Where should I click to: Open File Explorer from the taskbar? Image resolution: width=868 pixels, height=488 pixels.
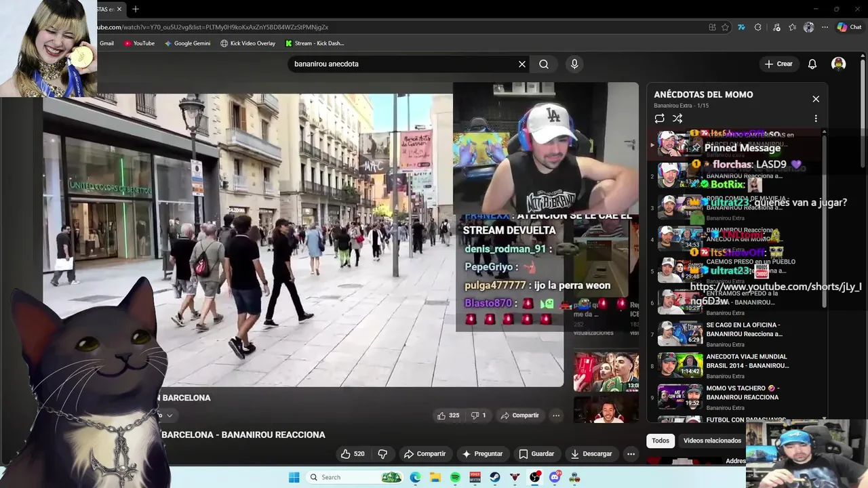click(x=435, y=477)
